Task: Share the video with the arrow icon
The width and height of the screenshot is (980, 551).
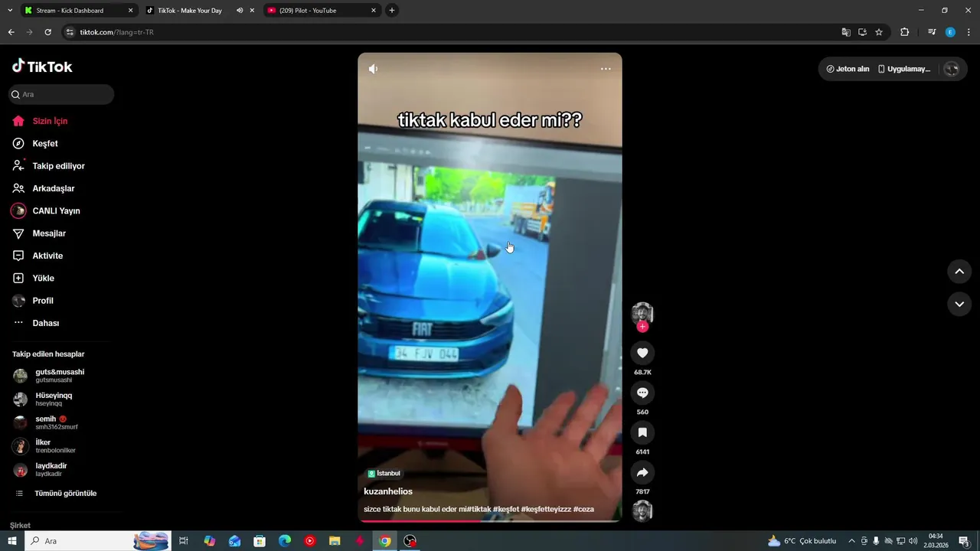Action: click(x=642, y=472)
